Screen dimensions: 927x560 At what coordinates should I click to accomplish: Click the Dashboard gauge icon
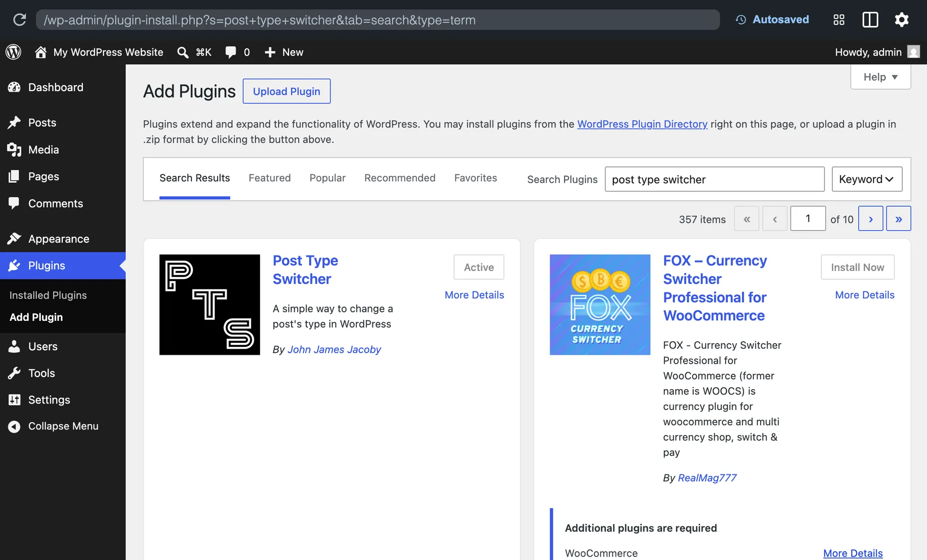14,87
